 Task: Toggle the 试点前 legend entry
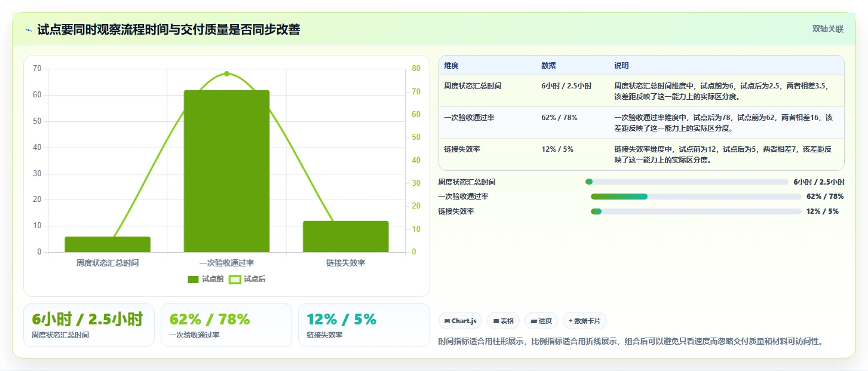[206, 279]
